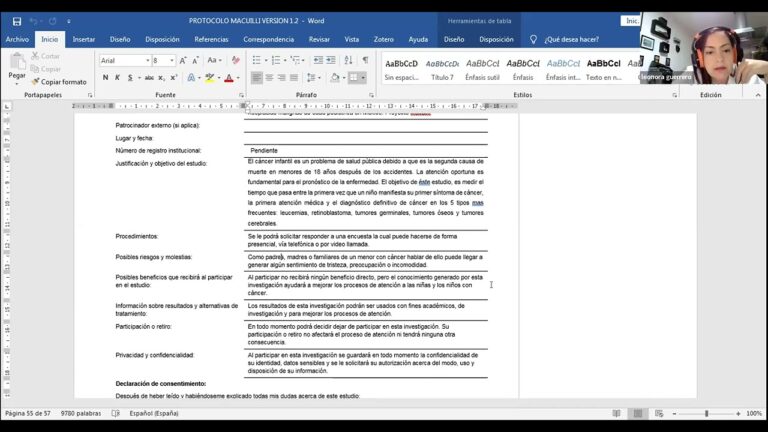Undo the last action
Image resolution: width=768 pixels, height=432 pixels.
point(33,21)
